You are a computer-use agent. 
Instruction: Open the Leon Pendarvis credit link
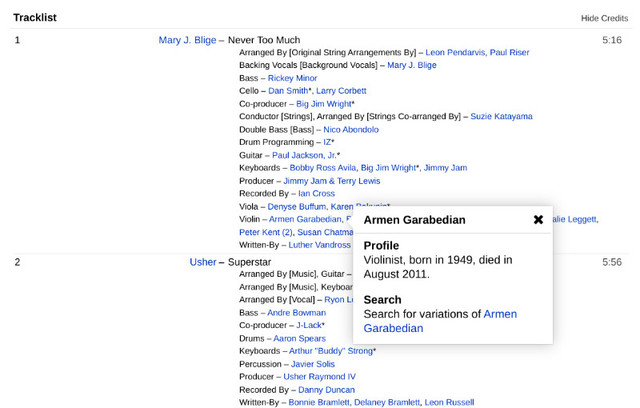pos(455,52)
